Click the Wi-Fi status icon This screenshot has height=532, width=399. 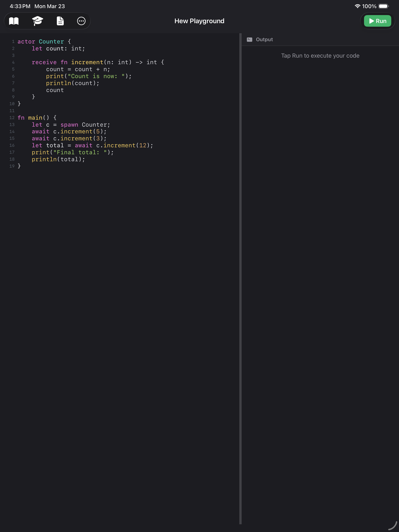click(357, 6)
